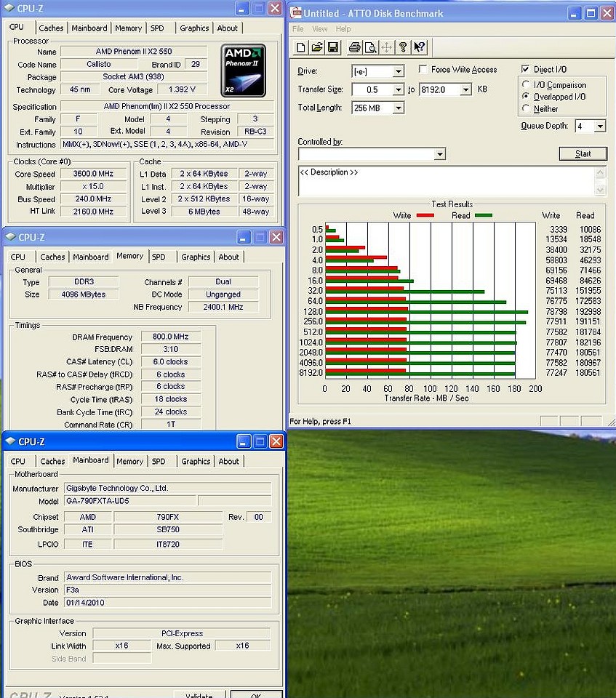616x698 pixels.
Task: Click the memory size value '4096 MBytes'
Action: click(84, 294)
